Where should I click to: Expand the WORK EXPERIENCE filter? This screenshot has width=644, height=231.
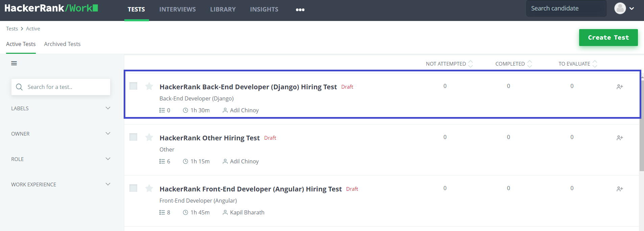61,184
